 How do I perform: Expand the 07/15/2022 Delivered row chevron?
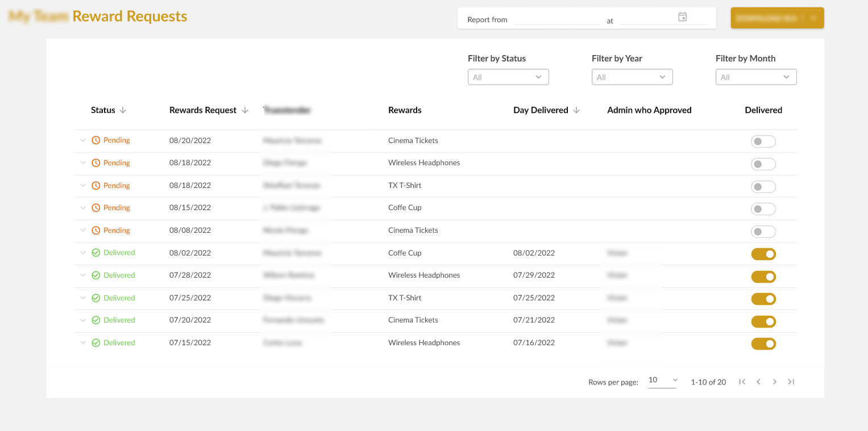pyautogui.click(x=83, y=342)
